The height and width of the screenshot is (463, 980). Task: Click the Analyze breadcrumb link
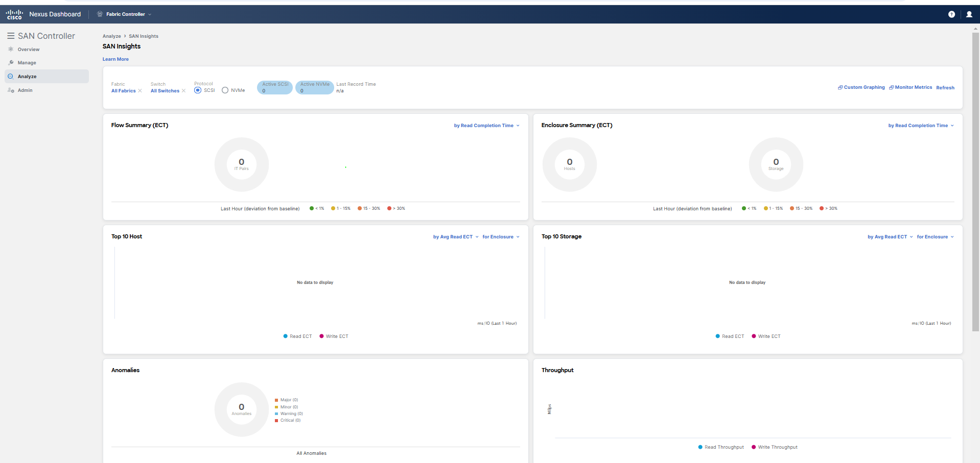click(x=111, y=36)
